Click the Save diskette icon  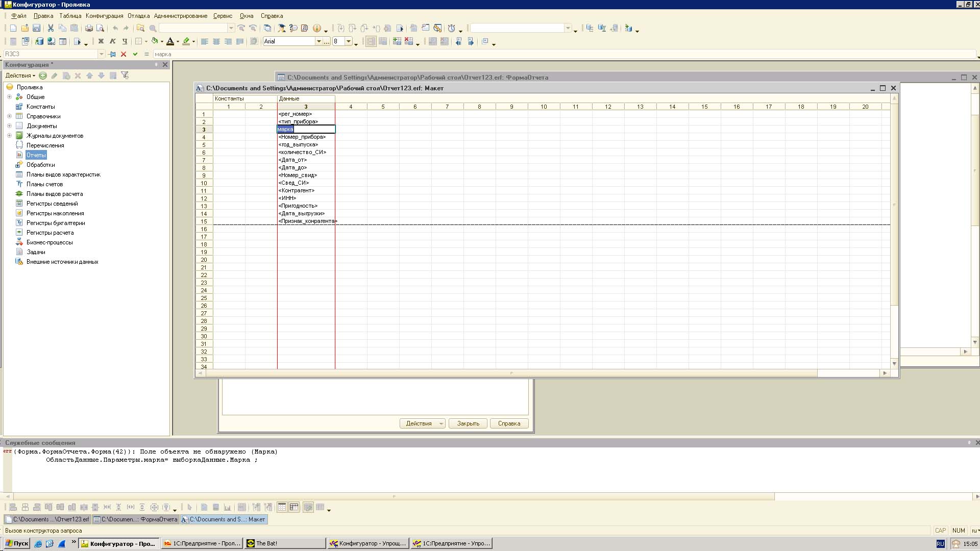coord(36,29)
